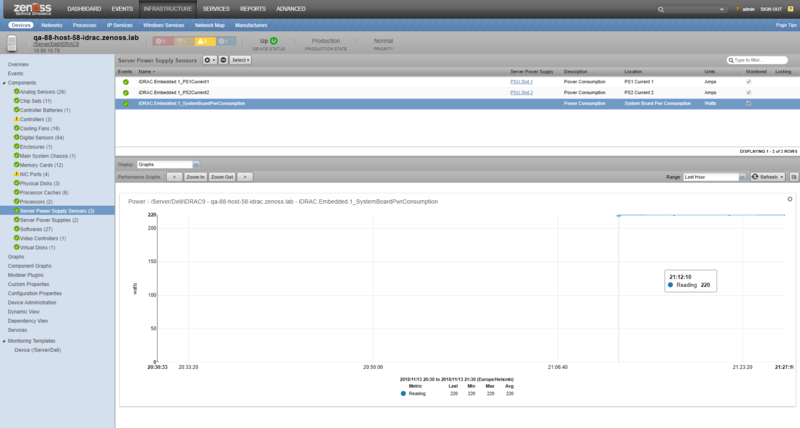The image size is (800, 428).
Task: Open the top search box dropdown arrow
Action: coord(721,9)
